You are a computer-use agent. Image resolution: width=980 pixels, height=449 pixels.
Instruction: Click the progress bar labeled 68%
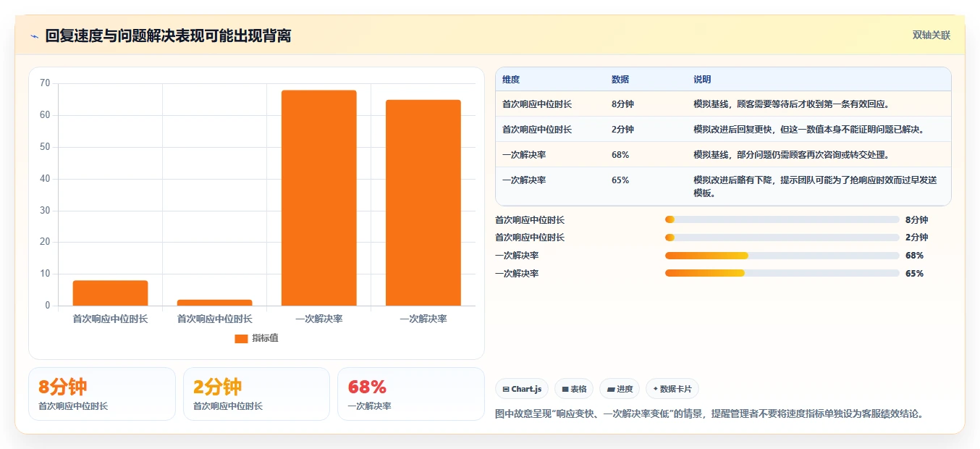tap(782, 256)
